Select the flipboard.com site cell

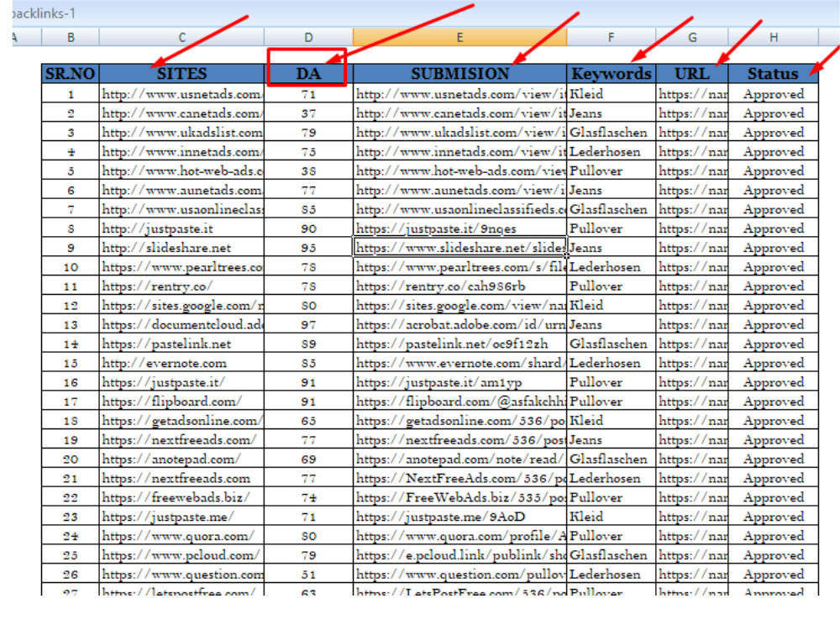click(x=181, y=402)
